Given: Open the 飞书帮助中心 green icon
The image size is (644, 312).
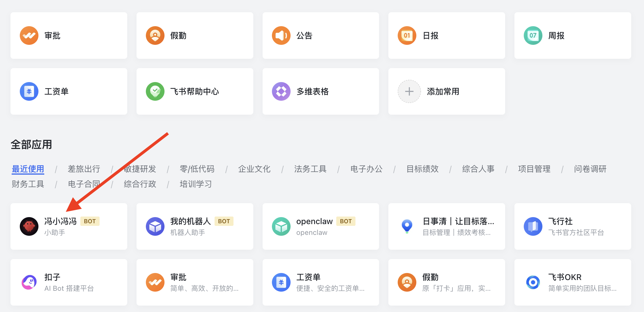Looking at the screenshot, I should [x=155, y=91].
